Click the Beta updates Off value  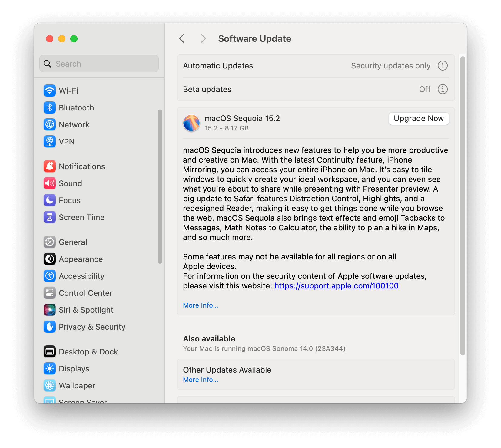(x=425, y=89)
